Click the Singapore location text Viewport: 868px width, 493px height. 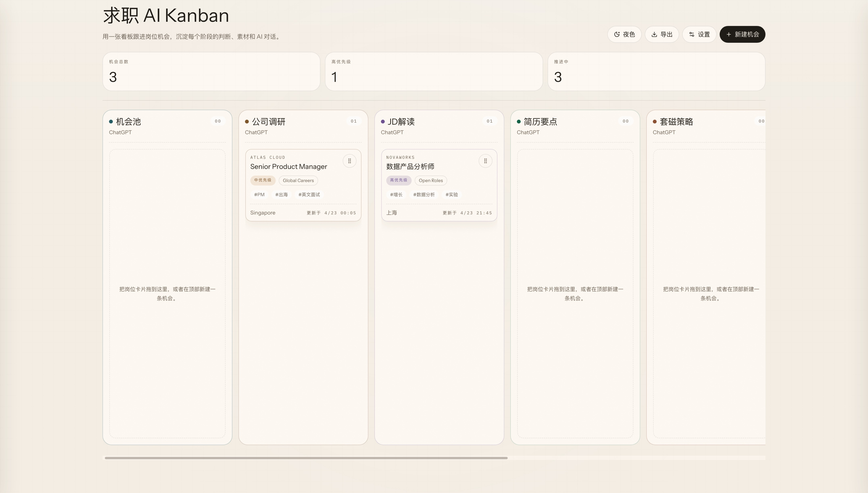[x=263, y=213]
